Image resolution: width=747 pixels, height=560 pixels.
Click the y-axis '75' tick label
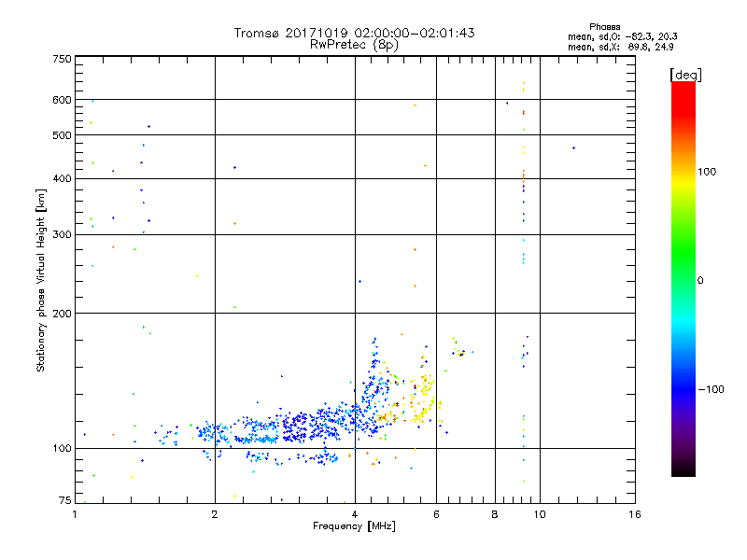tap(65, 500)
